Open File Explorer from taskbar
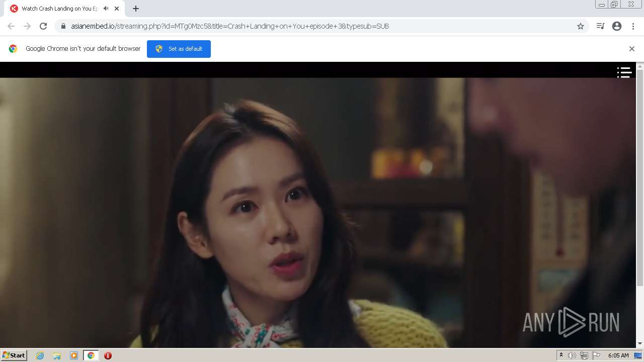The height and width of the screenshot is (362, 644). tap(57, 355)
